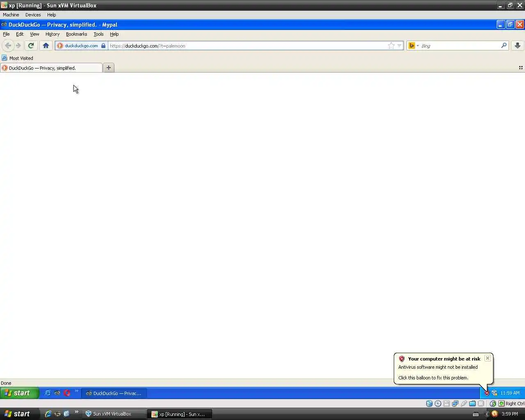Image resolution: width=525 pixels, height=420 pixels.
Task: Click the guest network tray icon next to clock
Action: tap(494, 393)
